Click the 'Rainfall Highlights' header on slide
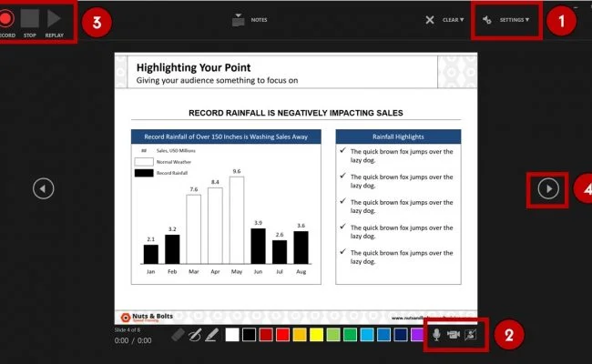592x364 pixels. point(398,136)
